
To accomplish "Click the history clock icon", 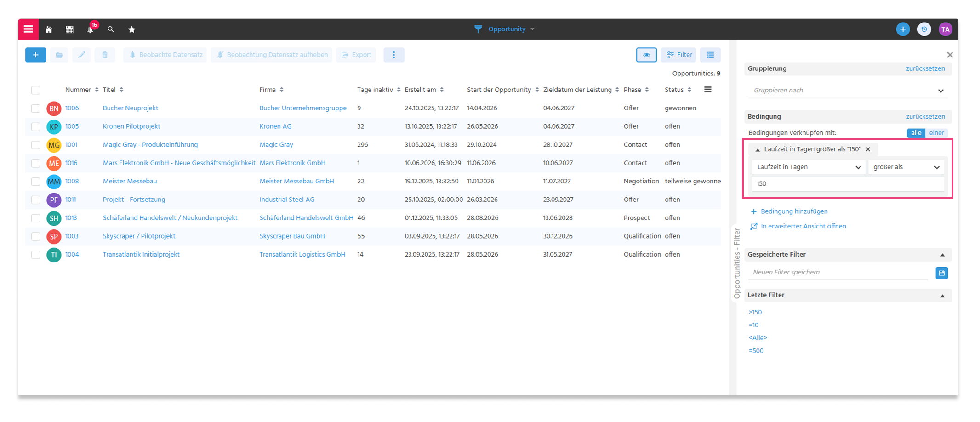I will pos(924,29).
